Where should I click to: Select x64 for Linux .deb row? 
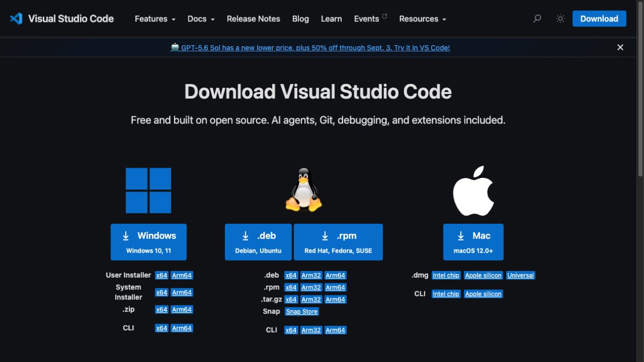click(291, 276)
